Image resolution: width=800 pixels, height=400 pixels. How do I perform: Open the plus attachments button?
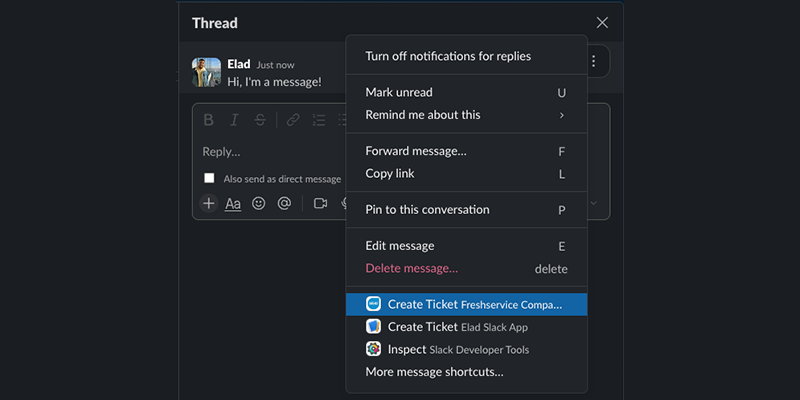tap(209, 204)
